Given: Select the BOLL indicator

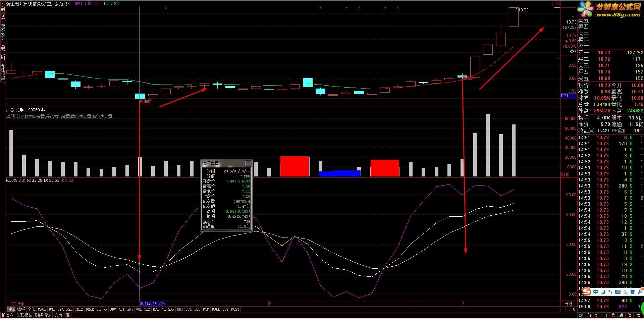Looking at the screenshot, I should [x=216, y=309].
